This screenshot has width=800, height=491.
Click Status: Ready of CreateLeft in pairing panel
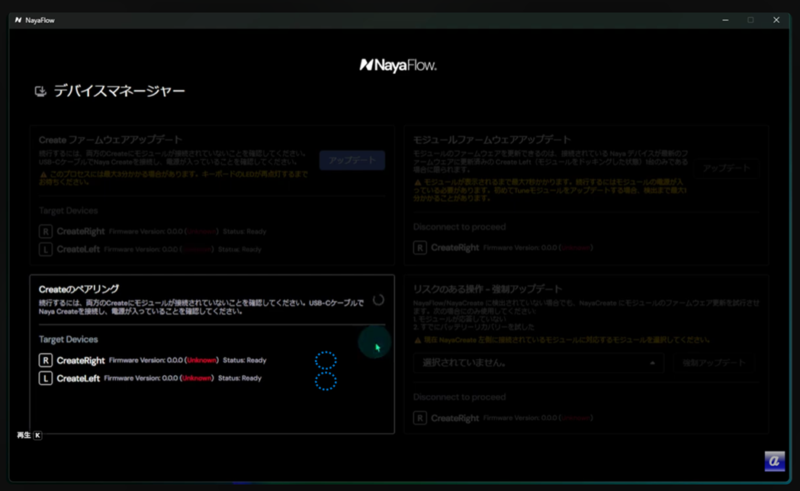point(240,378)
